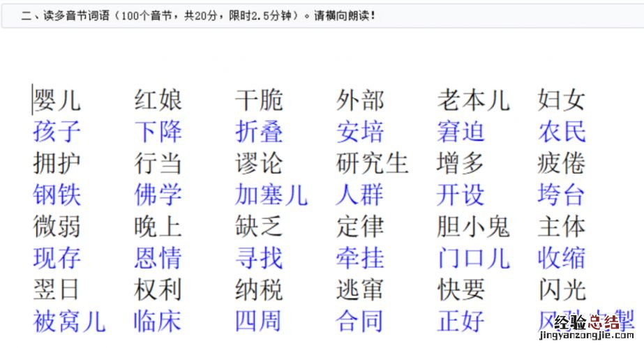Viewport: 644px width, 348px height.
Task: Click the blue word 钢铁
Action: tap(57, 195)
